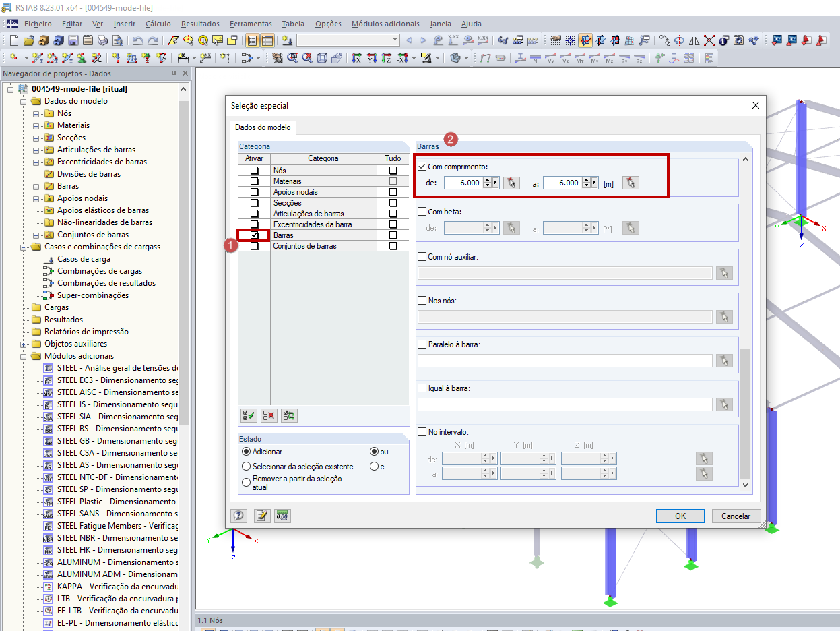The height and width of the screenshot is (631, 840).
Task: Collapse Dados do modelo tree node
Action: click(24, 101)
